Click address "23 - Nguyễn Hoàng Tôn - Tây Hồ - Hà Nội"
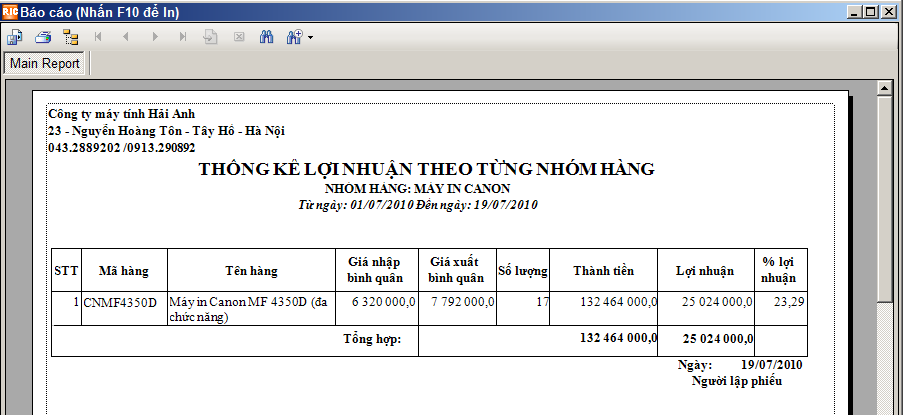Viewport: 903px width, 415px height. [x=166, y=131]
